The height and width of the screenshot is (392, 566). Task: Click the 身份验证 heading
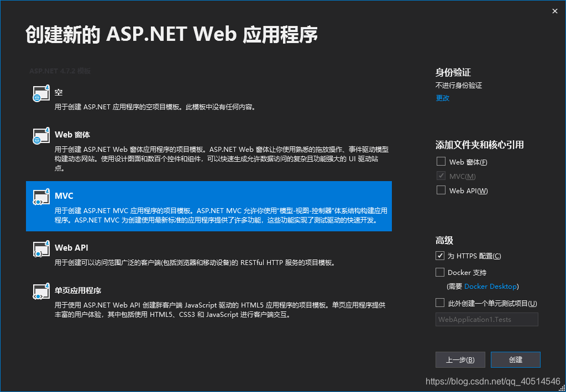point(453,72)
